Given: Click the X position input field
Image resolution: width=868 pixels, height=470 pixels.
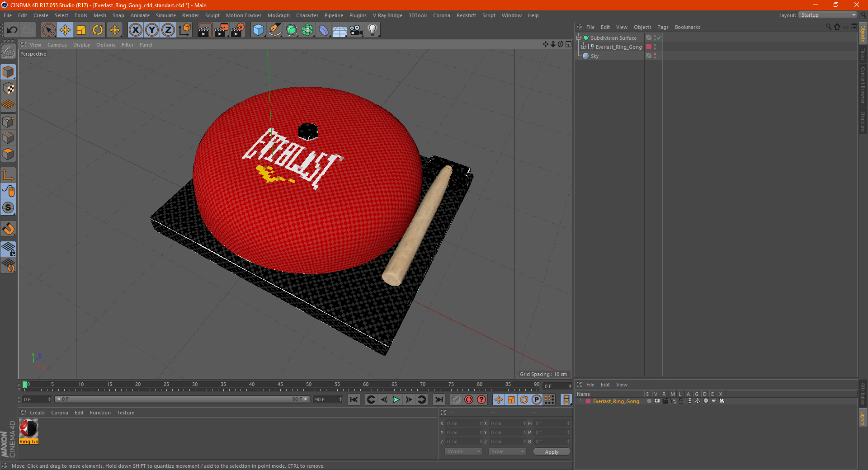Looking at the screenshot, I should point(464,423).
